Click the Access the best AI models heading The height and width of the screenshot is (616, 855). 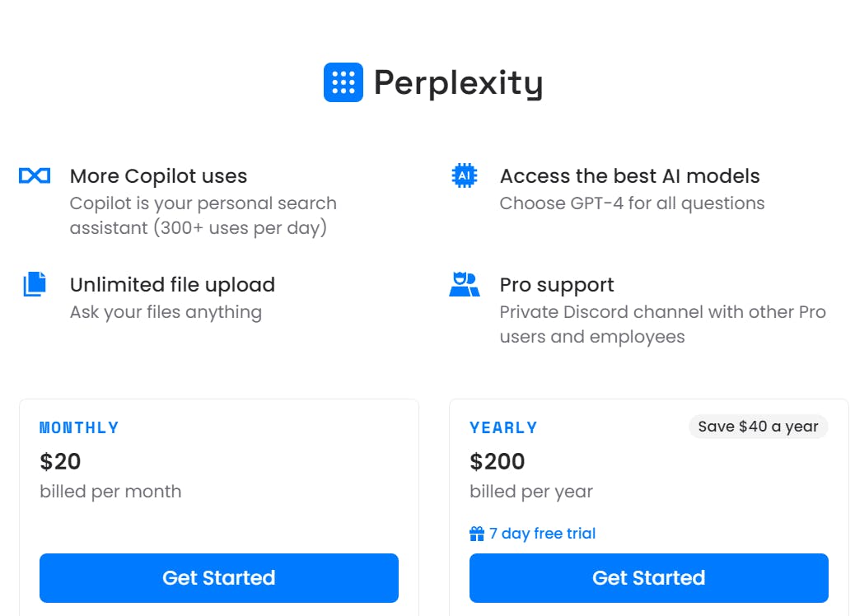coord(629,175)
